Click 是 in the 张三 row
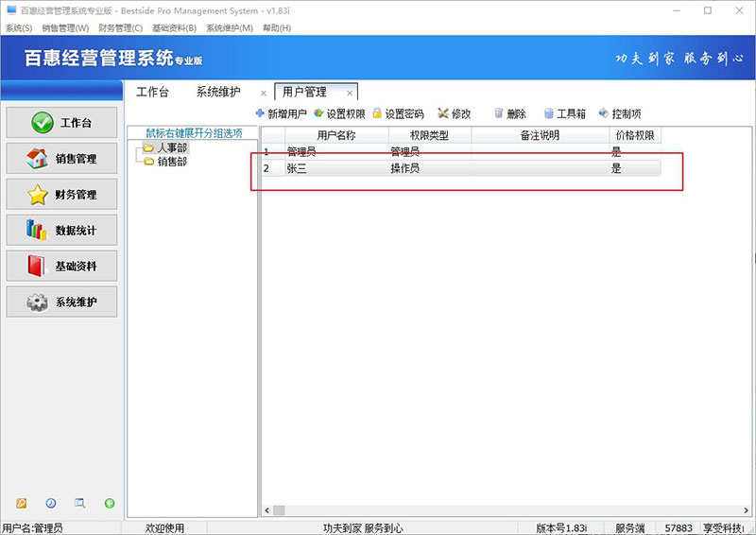Screen dimensions: 756x535 pyautogui.click(x=635, y=168)
